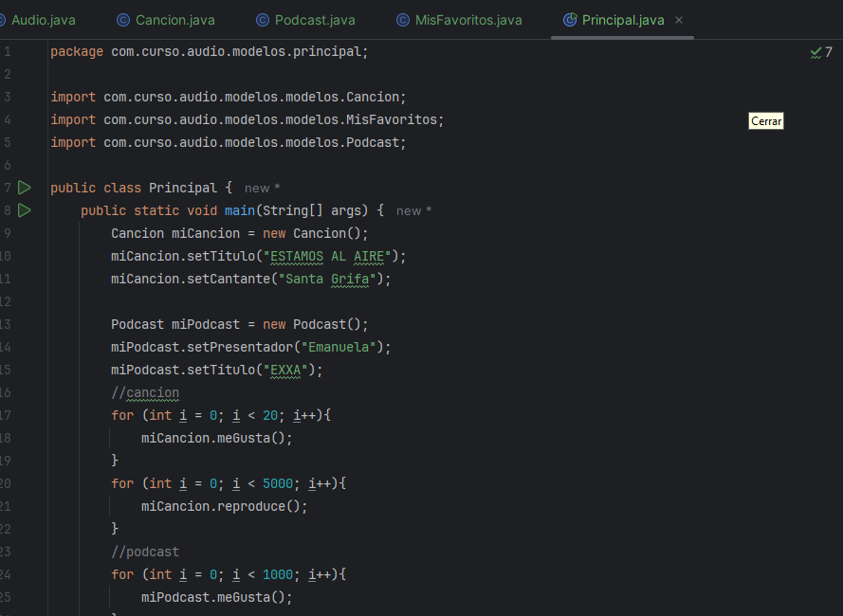Click the package keyword on line 1

pos(77,51)
